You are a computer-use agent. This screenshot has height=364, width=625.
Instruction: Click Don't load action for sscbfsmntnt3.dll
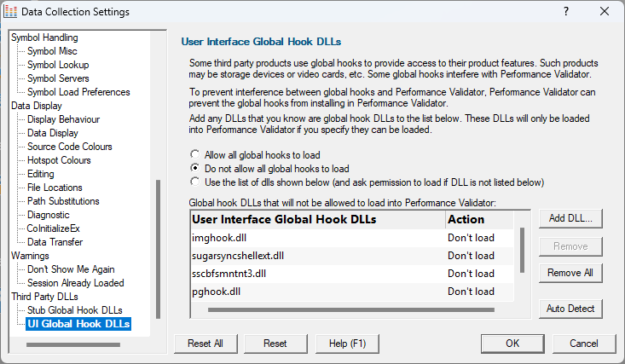pyautogui.click(x=471, y=274)
